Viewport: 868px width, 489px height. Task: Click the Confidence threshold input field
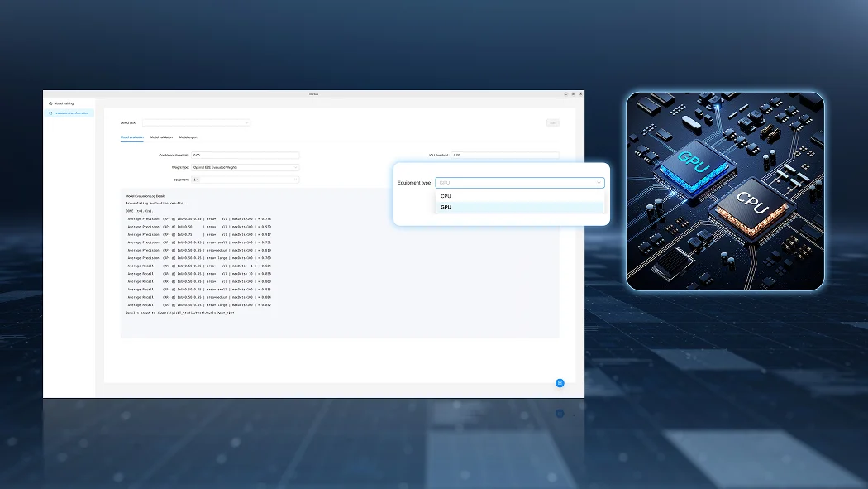[x=246, y=155]
